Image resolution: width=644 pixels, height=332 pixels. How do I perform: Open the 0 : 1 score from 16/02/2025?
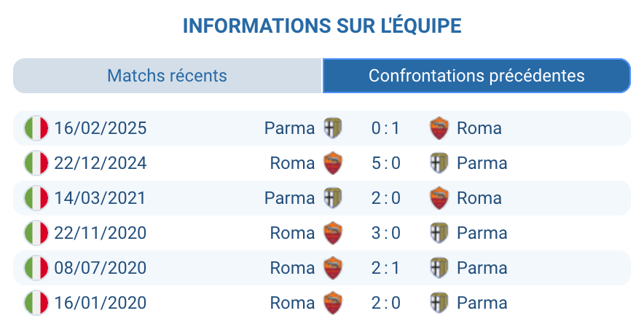coord(385,128)
